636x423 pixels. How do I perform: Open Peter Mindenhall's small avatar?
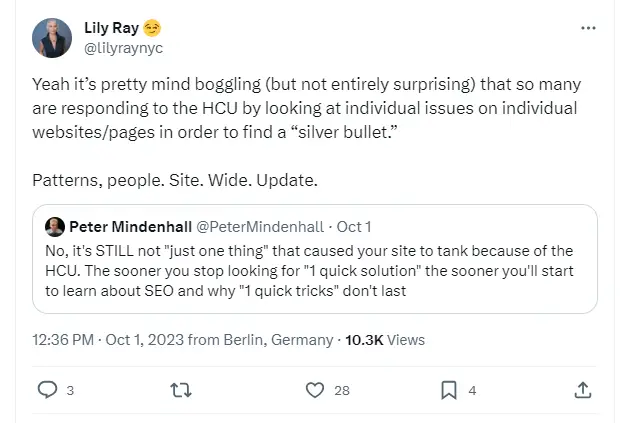point(55,227)
